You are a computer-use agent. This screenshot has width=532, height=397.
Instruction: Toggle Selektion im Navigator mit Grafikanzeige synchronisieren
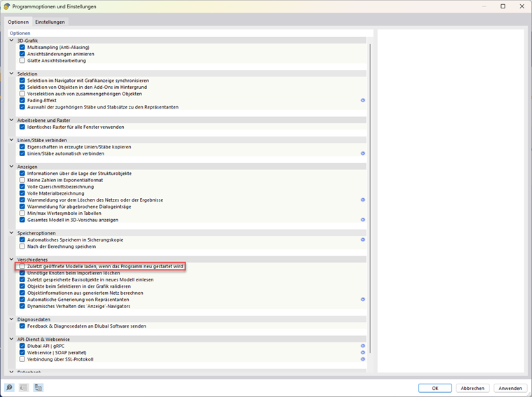pos(22,81)
